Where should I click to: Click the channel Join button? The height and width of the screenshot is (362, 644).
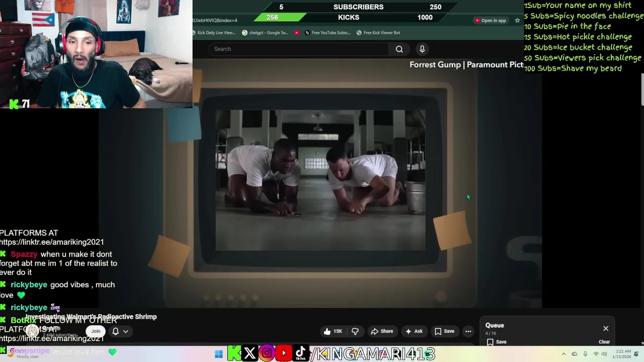pyautogui.click(x=96, y=331)
